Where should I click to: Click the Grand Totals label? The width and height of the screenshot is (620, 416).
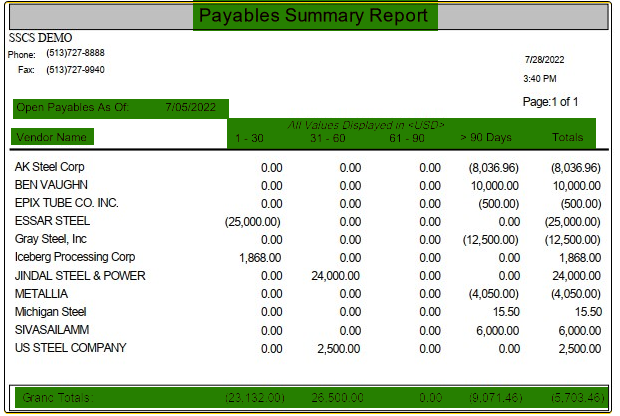58,397
